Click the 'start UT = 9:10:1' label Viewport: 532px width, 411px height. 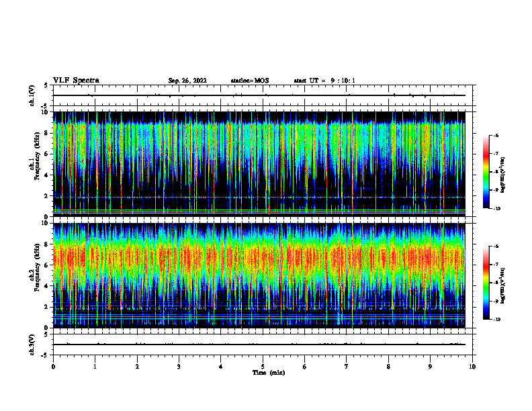click(x=324, y=81)
